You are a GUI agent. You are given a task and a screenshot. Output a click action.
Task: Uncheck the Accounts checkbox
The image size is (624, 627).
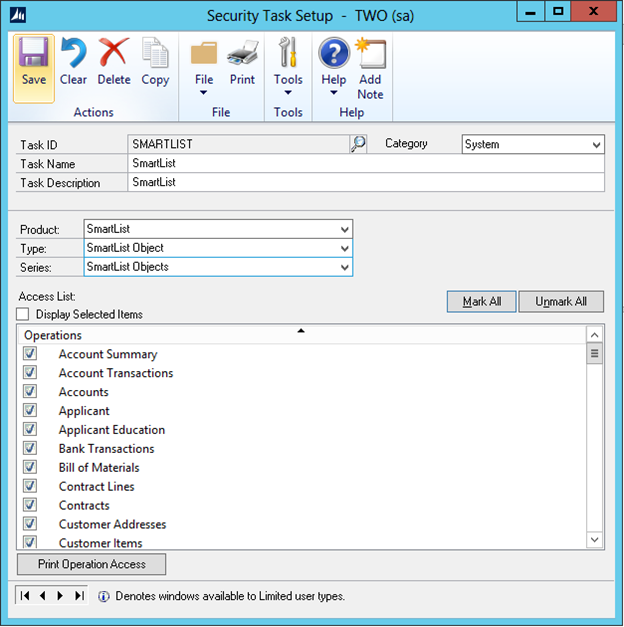pyautogui.click(x=30, y=391)
